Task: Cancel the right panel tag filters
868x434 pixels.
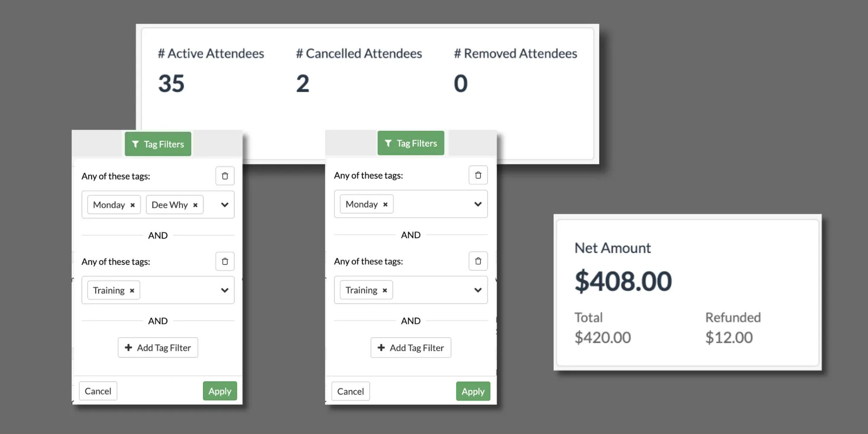Action: click(350, 391)
